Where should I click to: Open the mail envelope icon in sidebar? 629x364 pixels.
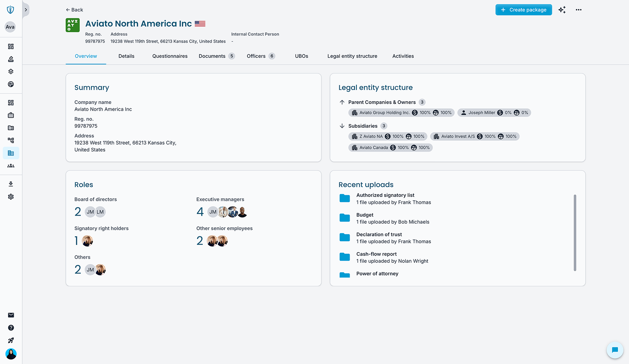pos(11,315)
